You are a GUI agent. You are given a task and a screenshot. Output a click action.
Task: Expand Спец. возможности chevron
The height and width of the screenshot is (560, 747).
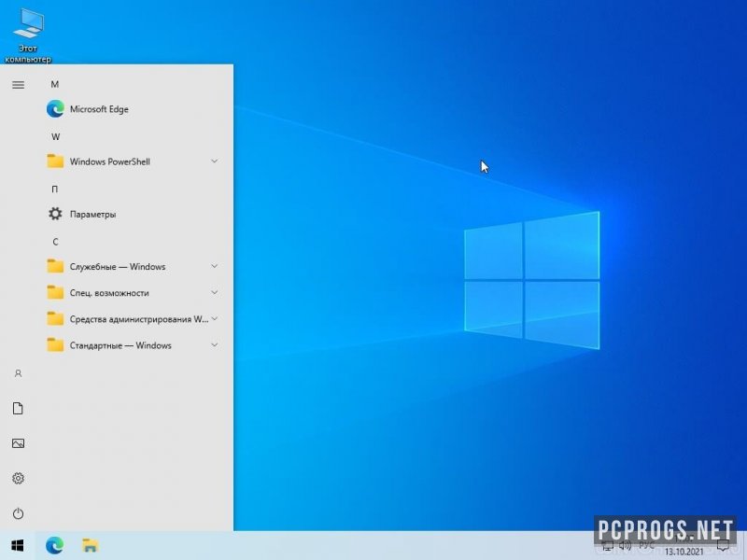coord(215,292)
